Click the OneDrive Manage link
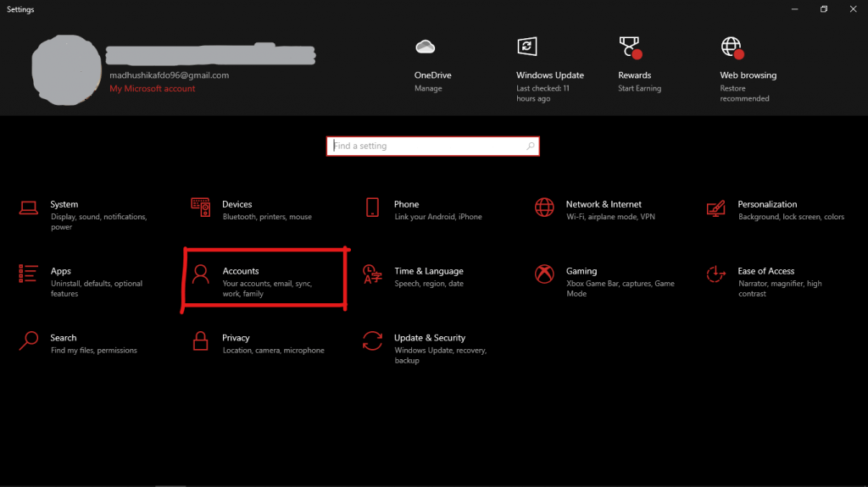 point(428,89)
